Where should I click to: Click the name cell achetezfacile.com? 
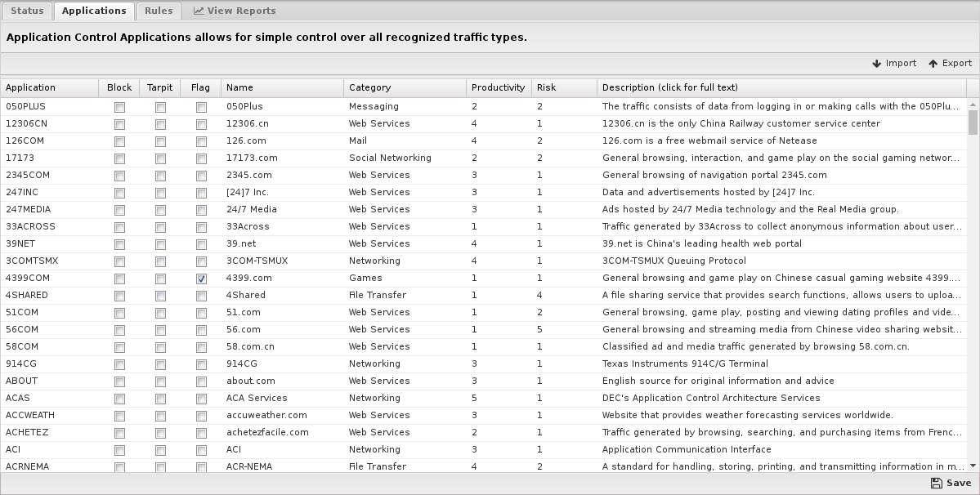coord(283,433)
